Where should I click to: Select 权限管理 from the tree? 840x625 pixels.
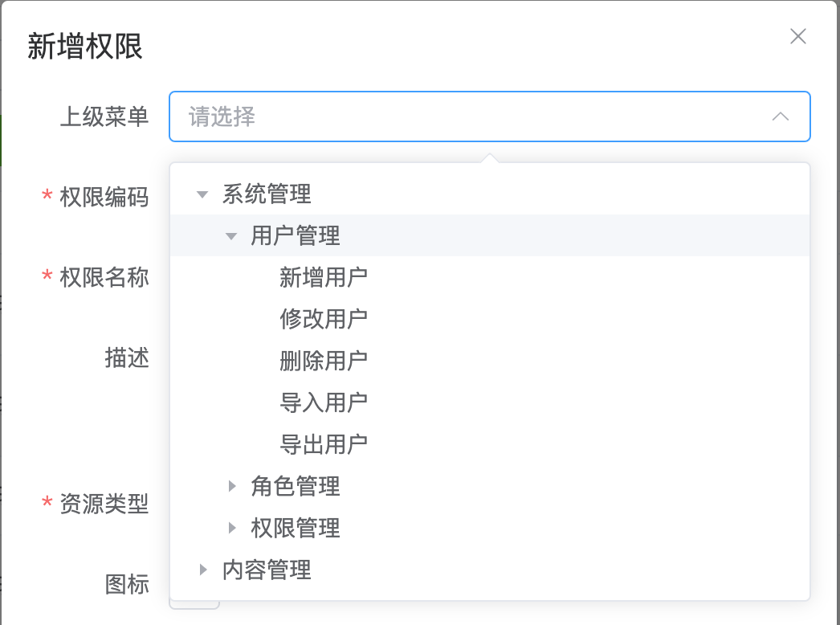[x=296, y=528]
